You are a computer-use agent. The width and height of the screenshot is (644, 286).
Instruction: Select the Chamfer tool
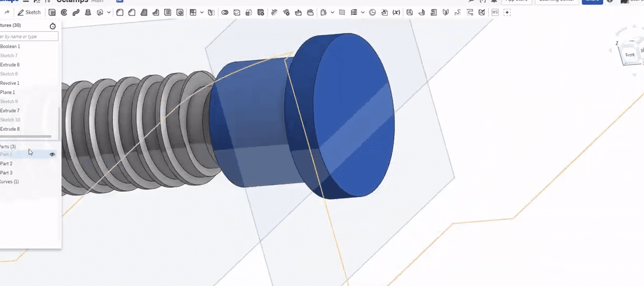point(131,12)
